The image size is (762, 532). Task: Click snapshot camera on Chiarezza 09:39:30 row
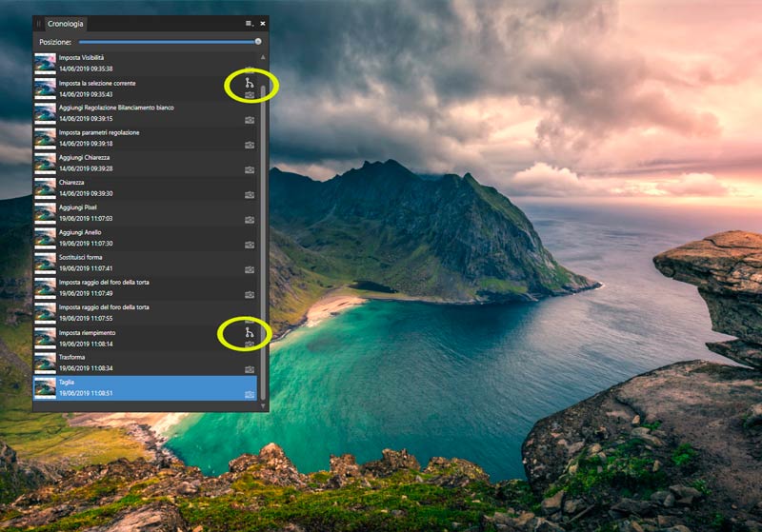point(250,195)
